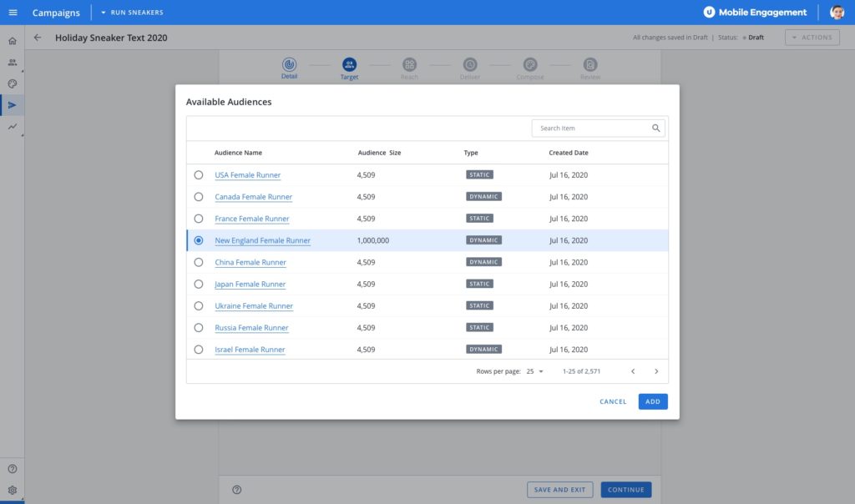Screen dimensions: 855x504
Task: Open China Female Runner link
Action: click(x=250, y=262)
